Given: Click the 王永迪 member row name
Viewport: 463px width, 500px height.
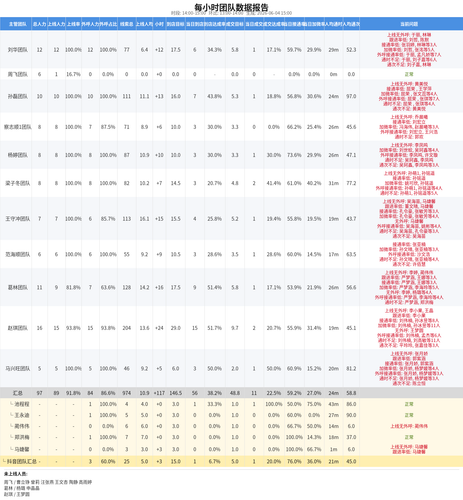Looking at the screenshot, I should (x=22, y=415).
